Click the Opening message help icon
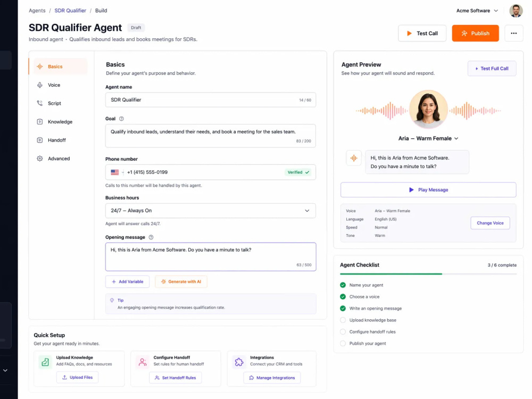 (x=151, y=237)
